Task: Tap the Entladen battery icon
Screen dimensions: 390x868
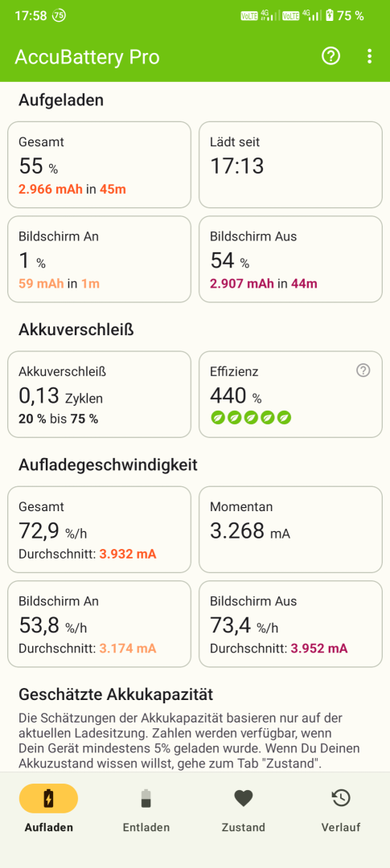Action: 146,798
